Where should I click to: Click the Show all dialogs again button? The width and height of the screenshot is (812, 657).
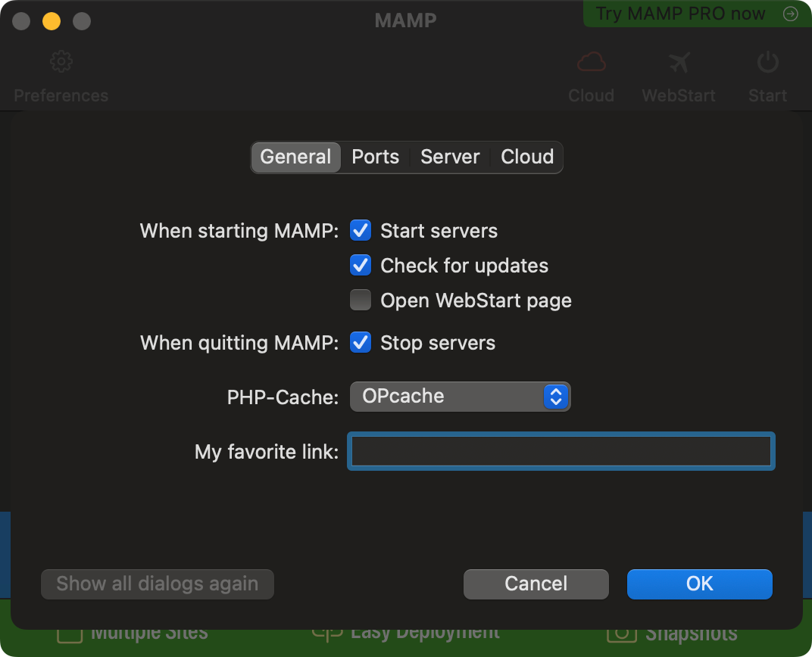[x=158, y=584]
